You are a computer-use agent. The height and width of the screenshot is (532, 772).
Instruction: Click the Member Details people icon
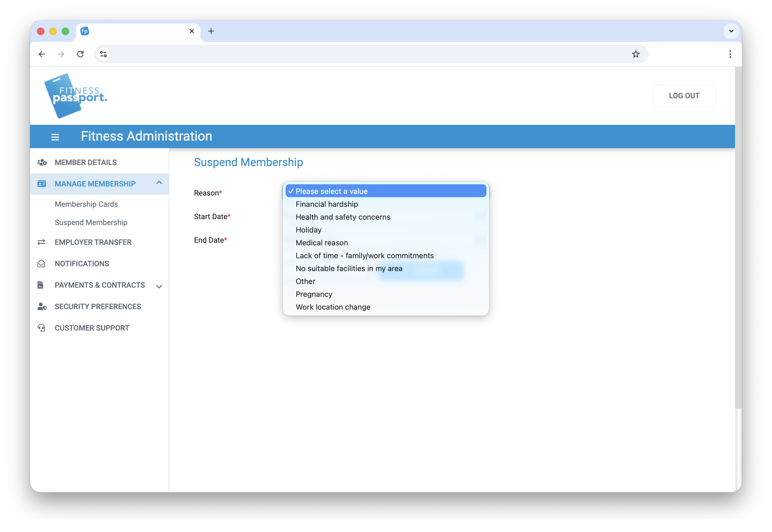tap(42, 162)
